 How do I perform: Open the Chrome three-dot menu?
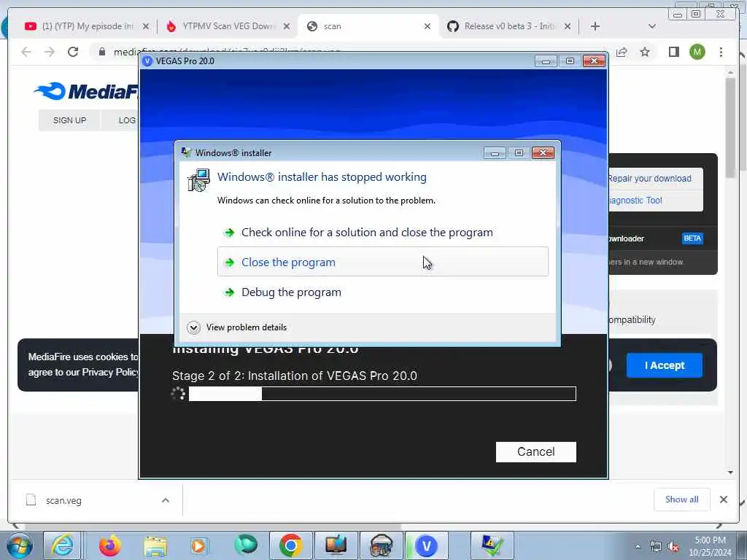[x=721, y=52]
